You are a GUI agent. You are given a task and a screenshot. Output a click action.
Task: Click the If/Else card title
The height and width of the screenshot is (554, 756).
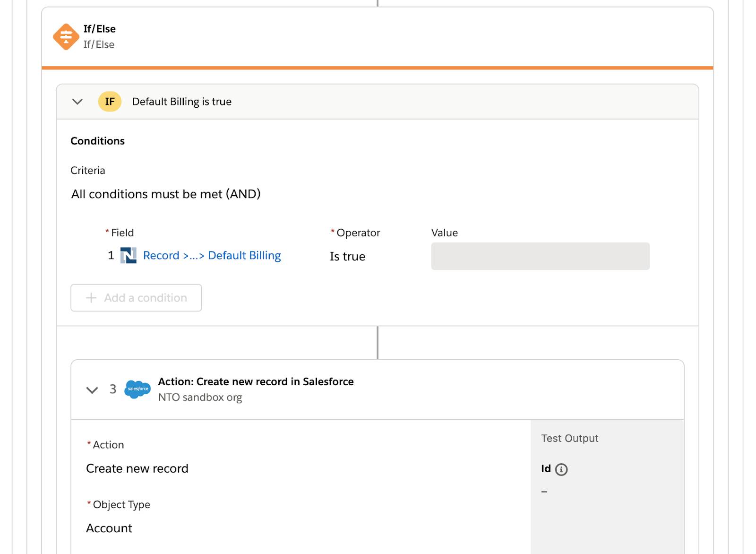tap(100, 29)
